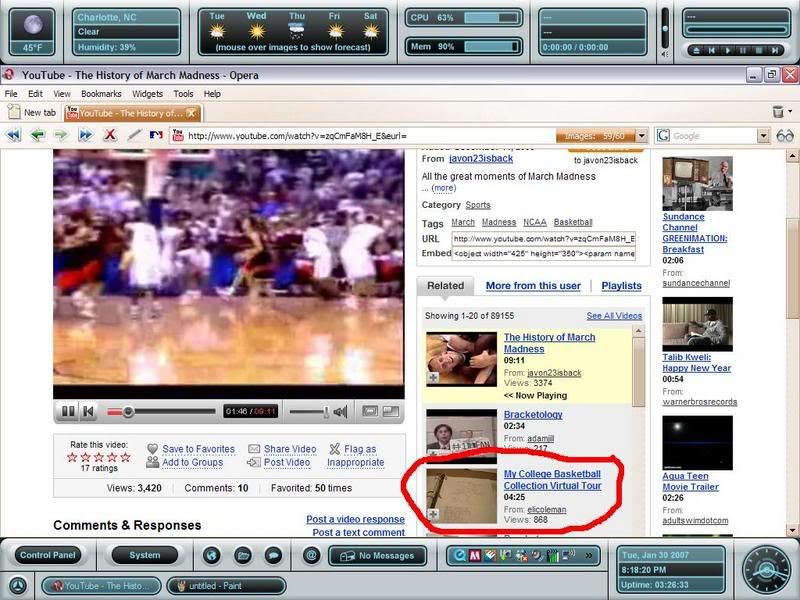
Task: Open the Tools menu
Action: click(x=183, y=94)
